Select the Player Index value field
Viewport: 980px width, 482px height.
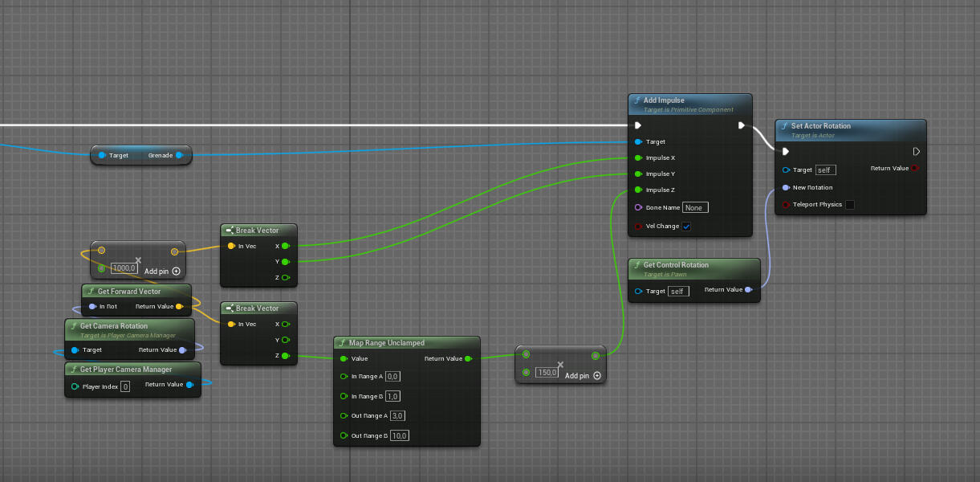coord(125,386)
